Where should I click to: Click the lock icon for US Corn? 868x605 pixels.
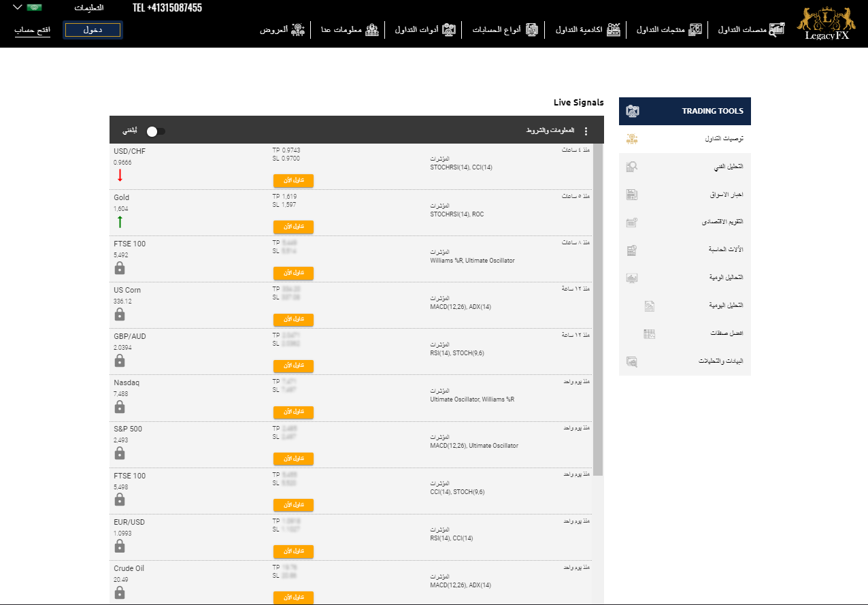point(120,314)
